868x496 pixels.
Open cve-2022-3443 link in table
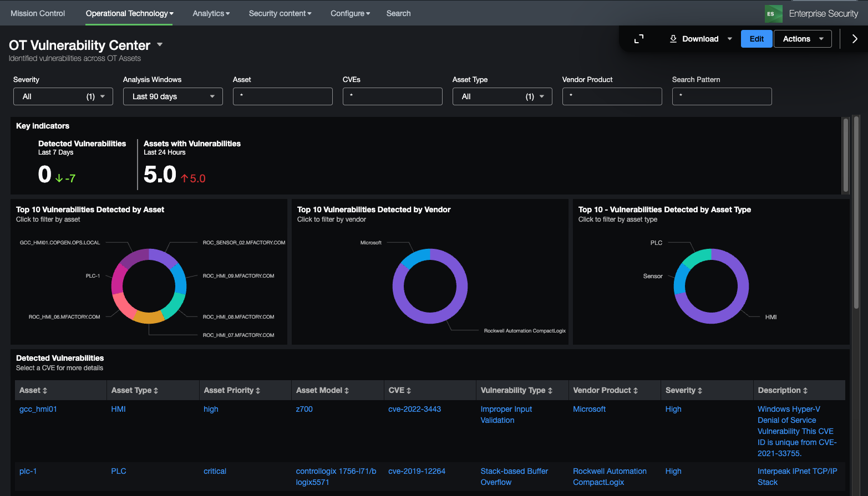click(414, 409)
